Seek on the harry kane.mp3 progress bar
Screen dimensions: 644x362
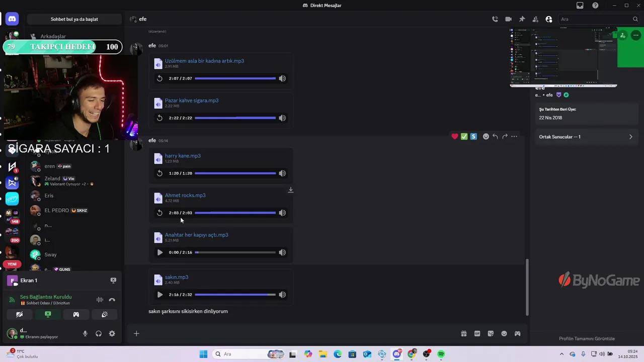click(x=235, y=173)
